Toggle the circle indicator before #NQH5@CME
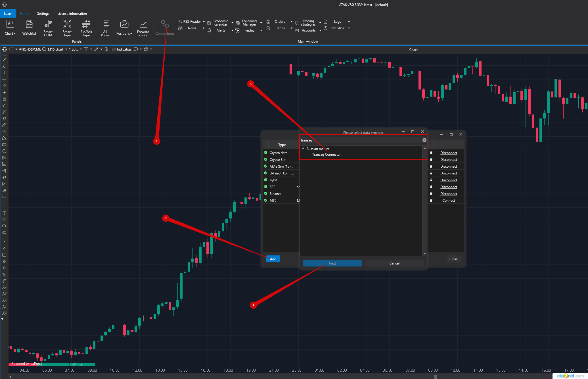 (x=11, y=49)
